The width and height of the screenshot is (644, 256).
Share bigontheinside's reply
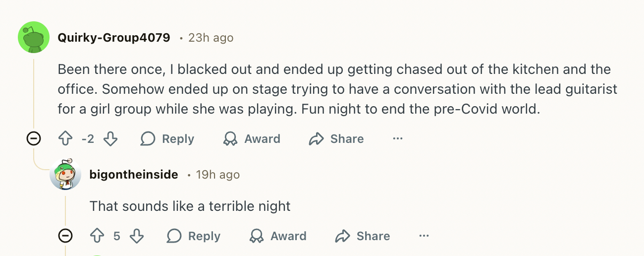coord(363,236)
